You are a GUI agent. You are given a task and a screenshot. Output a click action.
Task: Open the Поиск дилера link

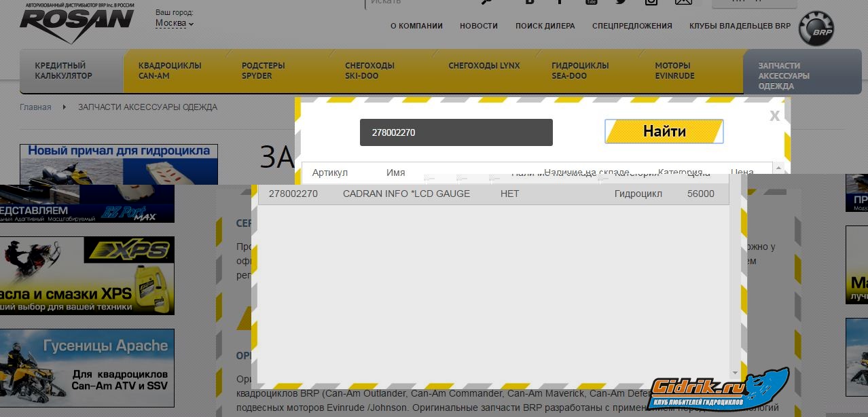click(x=545, y=26)
